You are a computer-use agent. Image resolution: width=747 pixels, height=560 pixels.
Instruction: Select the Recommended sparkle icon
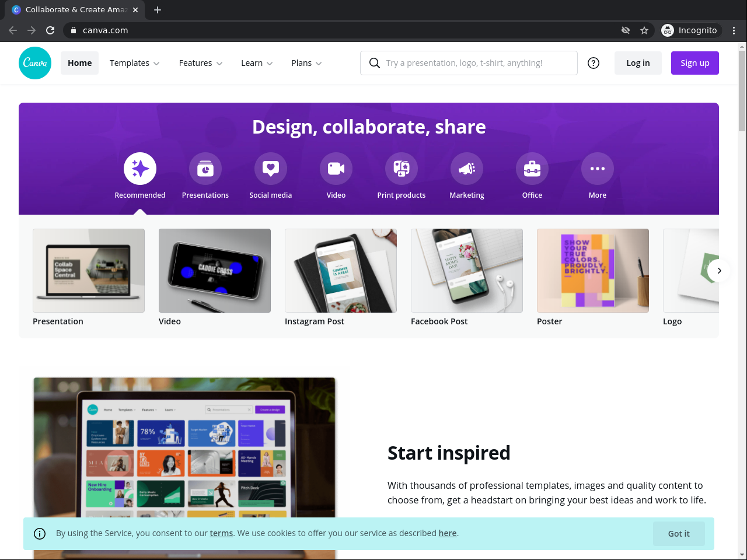tap(140, 169)
